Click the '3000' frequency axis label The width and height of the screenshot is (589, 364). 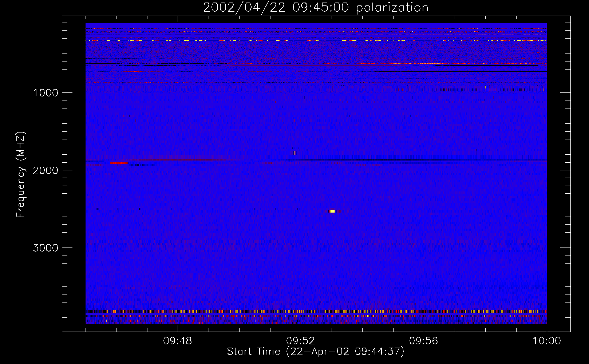coord(46,248)
